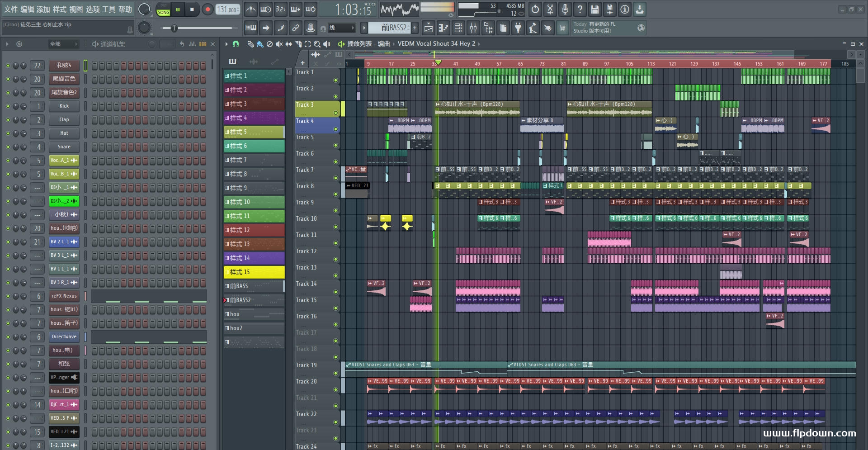Open the piano roll view icon
The image size is (868, 450).
point(443,28)
